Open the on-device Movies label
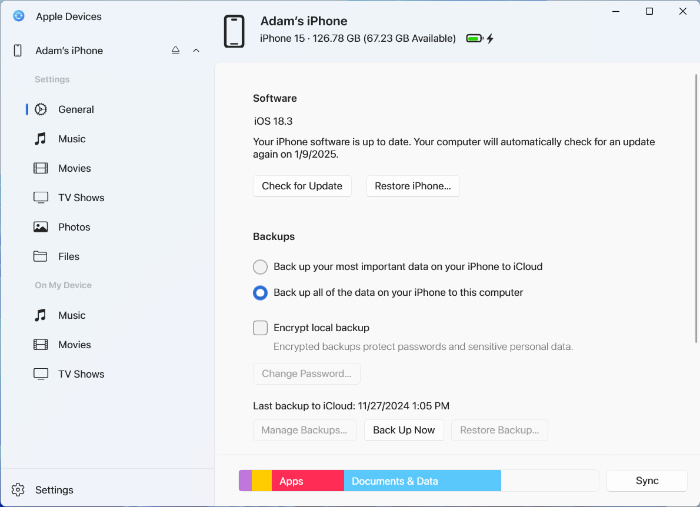This screenshot has width=700, height=507. [x=75, y=345]
